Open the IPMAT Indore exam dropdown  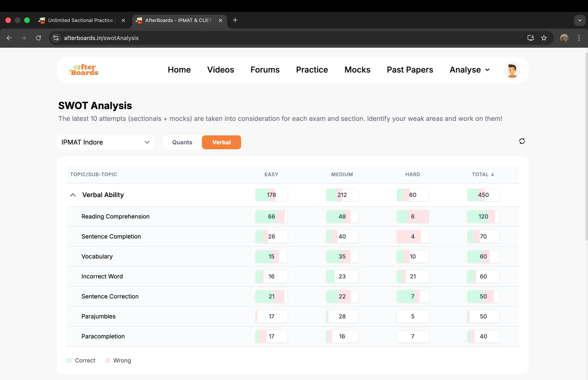[105, 142]
